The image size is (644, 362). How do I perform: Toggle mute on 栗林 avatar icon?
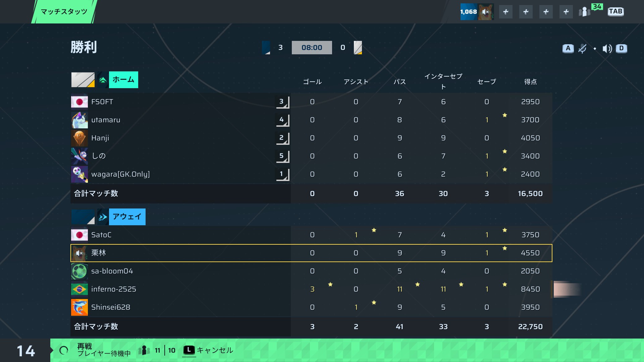tap(79, 253)
